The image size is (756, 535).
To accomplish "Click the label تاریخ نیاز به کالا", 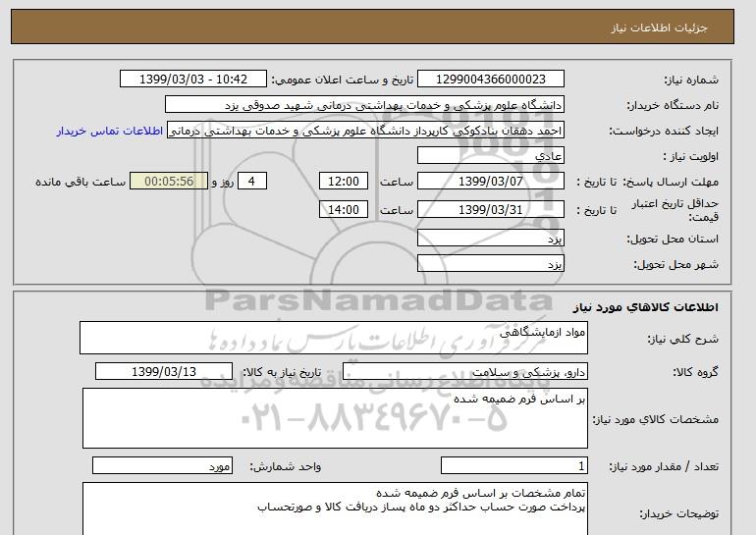I will coord(282,372).
